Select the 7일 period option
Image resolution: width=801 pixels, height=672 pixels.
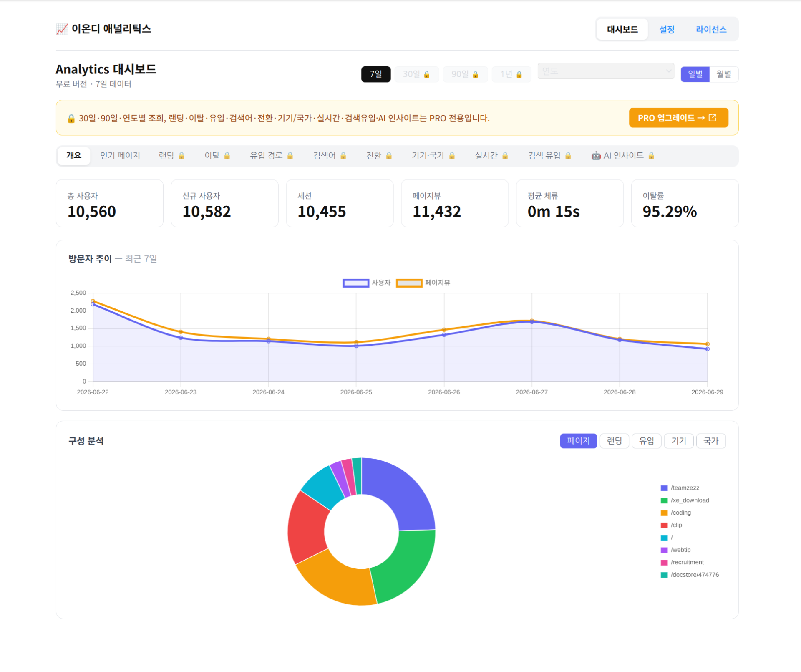(376, 74)
